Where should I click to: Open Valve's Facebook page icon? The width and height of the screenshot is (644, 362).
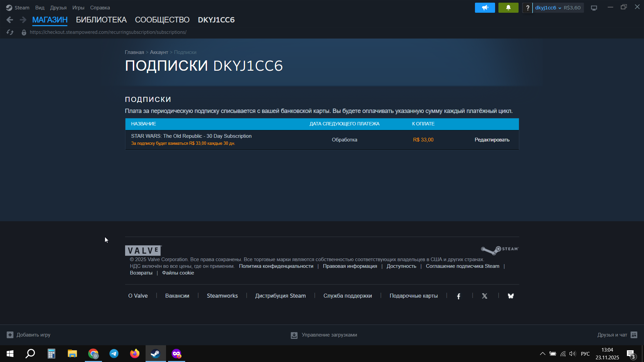click(x=459, y=296)
